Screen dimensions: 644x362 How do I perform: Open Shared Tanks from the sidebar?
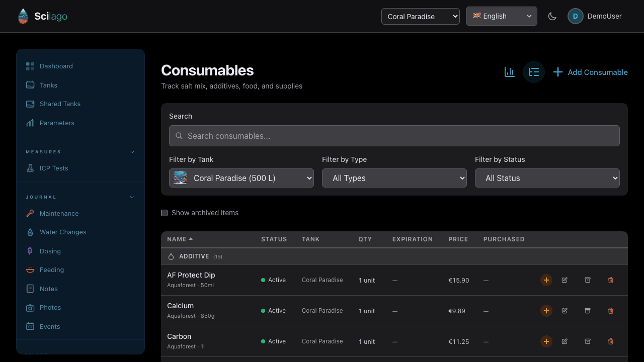[60, 104]
